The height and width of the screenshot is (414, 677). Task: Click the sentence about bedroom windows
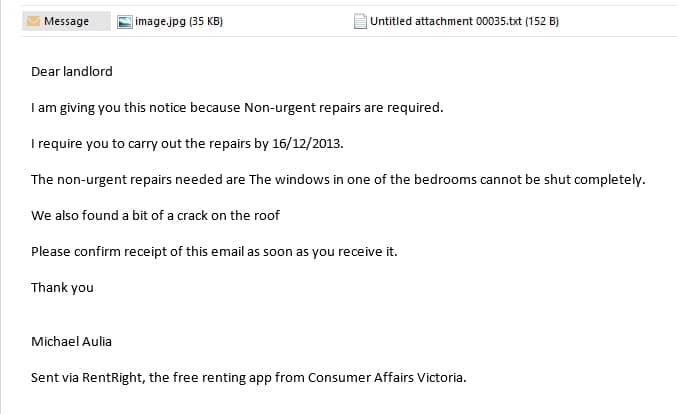[338, 180]
